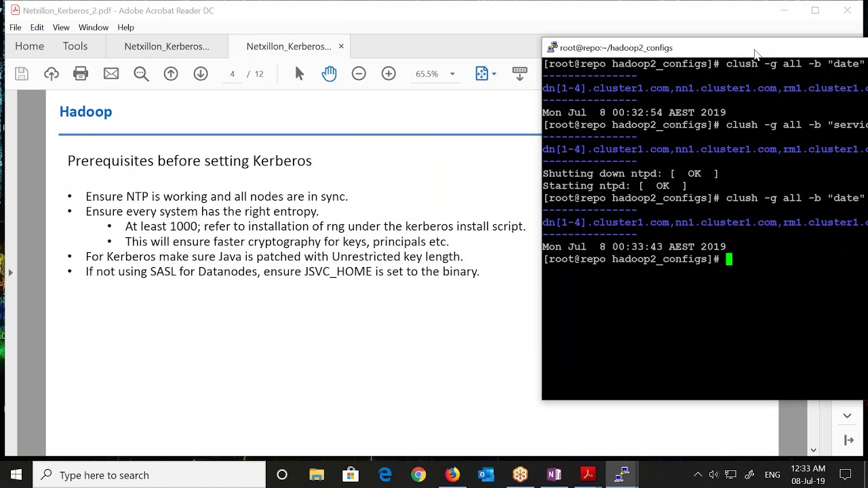Image resolution: width=868 pixels, height=488 pixels.
Task: Expand right panel chevron down arrow
Action: tap(847, 415)
